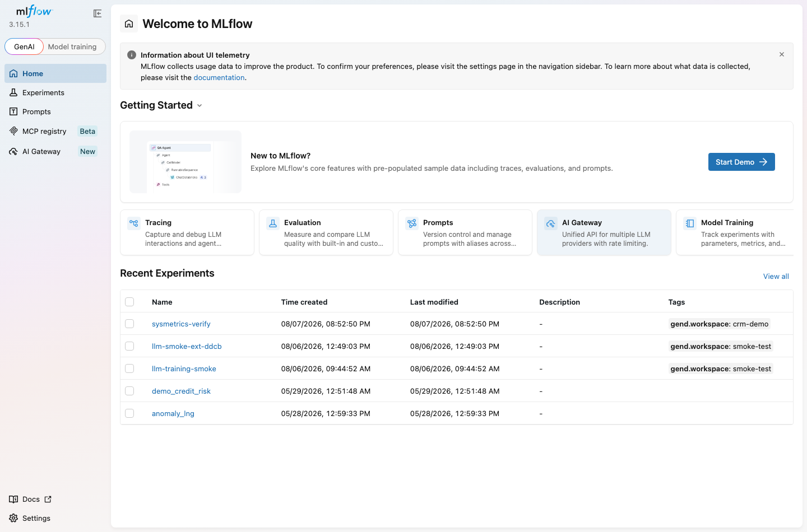Image resolution: width=807 pixels, height=532 pixels.
Task: Open the AI Gateway feature card
Action: click(604, 232)
